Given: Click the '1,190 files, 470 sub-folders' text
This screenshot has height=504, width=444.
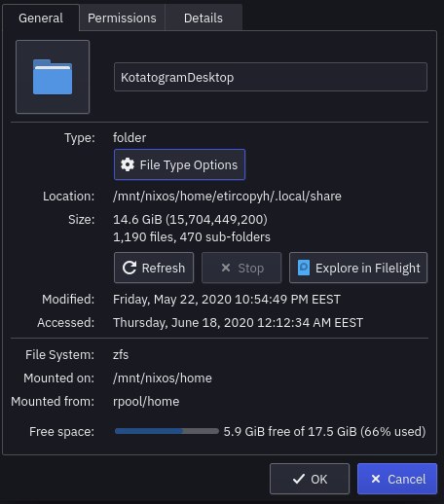Looking at the screenshot, I should [192, 237].
